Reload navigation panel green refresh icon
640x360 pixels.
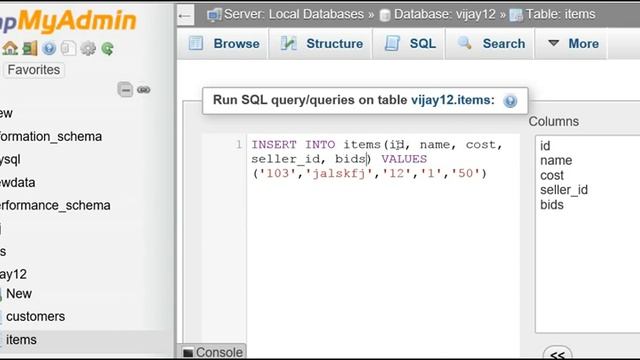pyautogui.click(x=107, y=49)
